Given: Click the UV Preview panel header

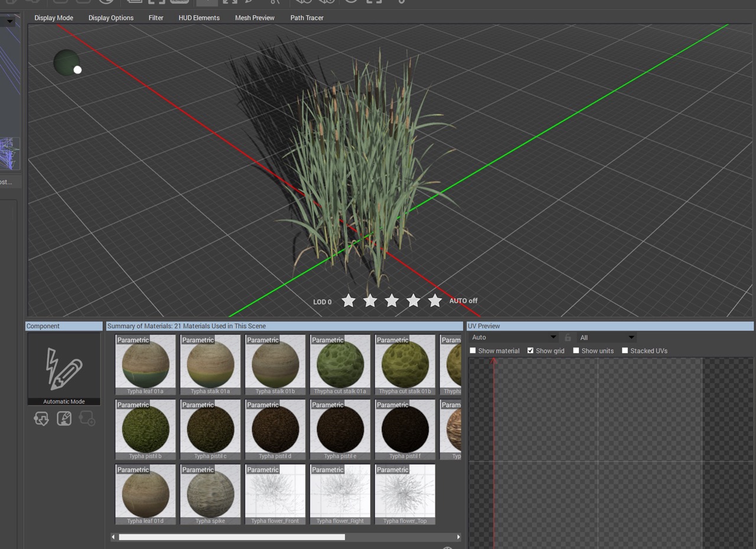Looking at the screenshot, I should (610, 326).
